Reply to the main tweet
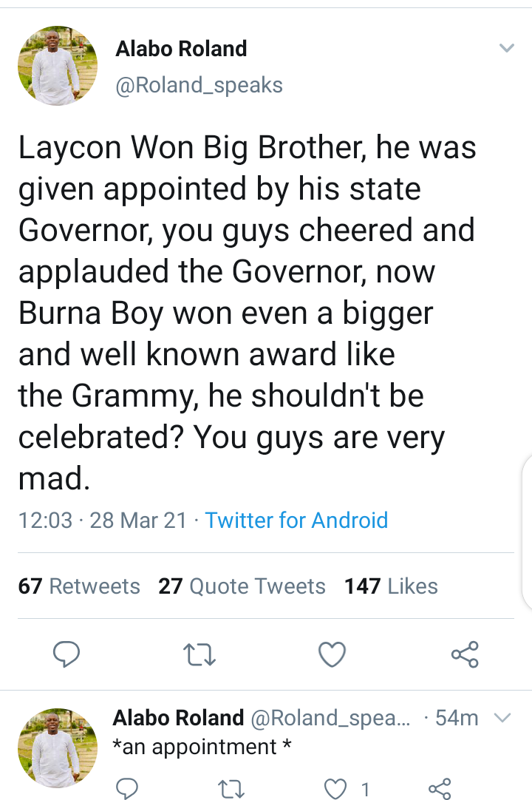 point(67,654)
